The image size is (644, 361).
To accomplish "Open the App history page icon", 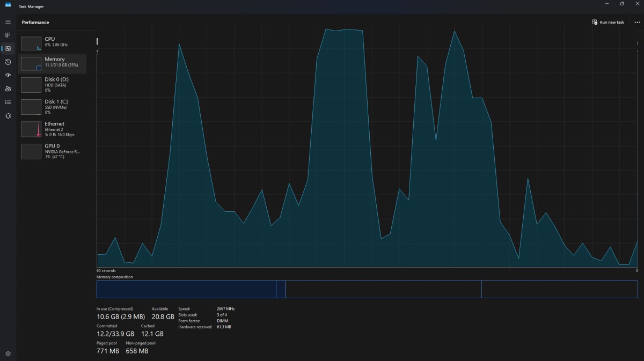I will coord(8,62).
